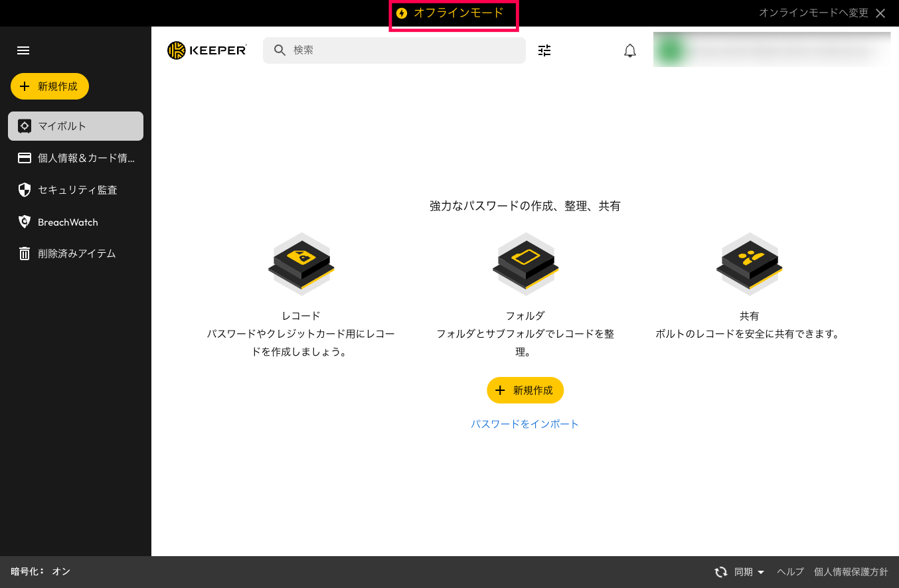Close the offline mode banner
Viewport: 899px width, 588px height.
[x=880, y=13]
